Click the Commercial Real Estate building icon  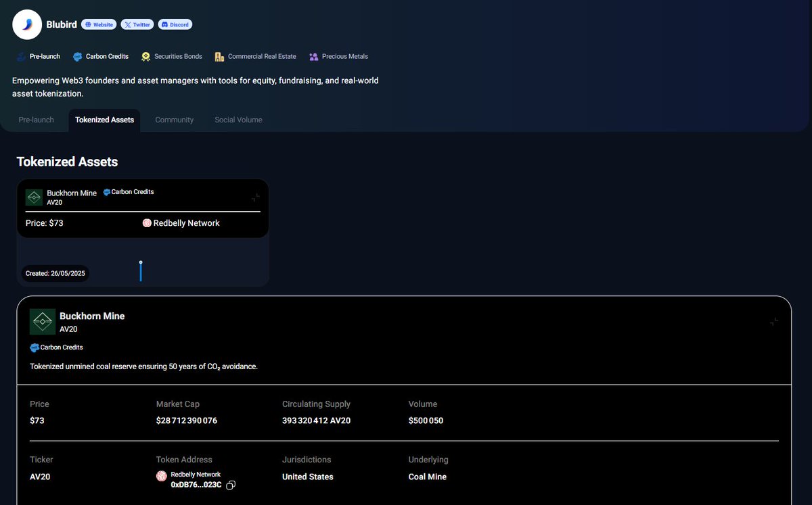pyautogui.click(x=219, y=57)
